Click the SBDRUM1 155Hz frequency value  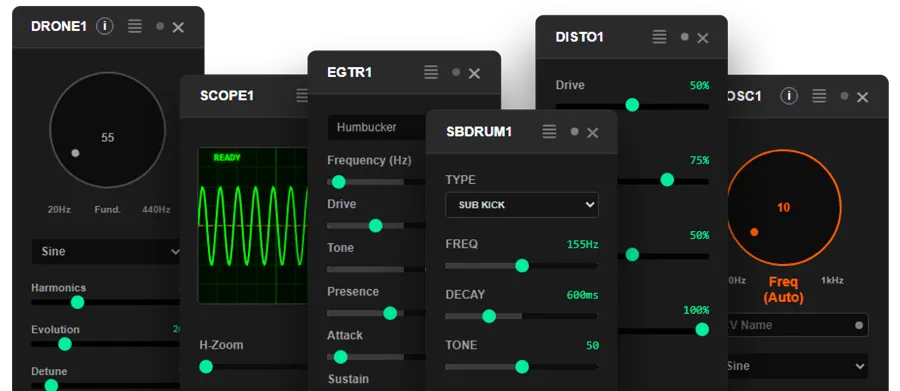583,245
